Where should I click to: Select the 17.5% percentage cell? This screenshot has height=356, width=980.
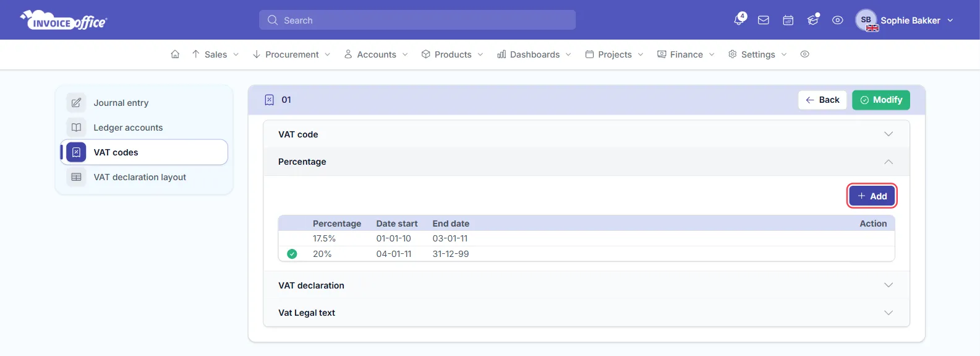324,238
